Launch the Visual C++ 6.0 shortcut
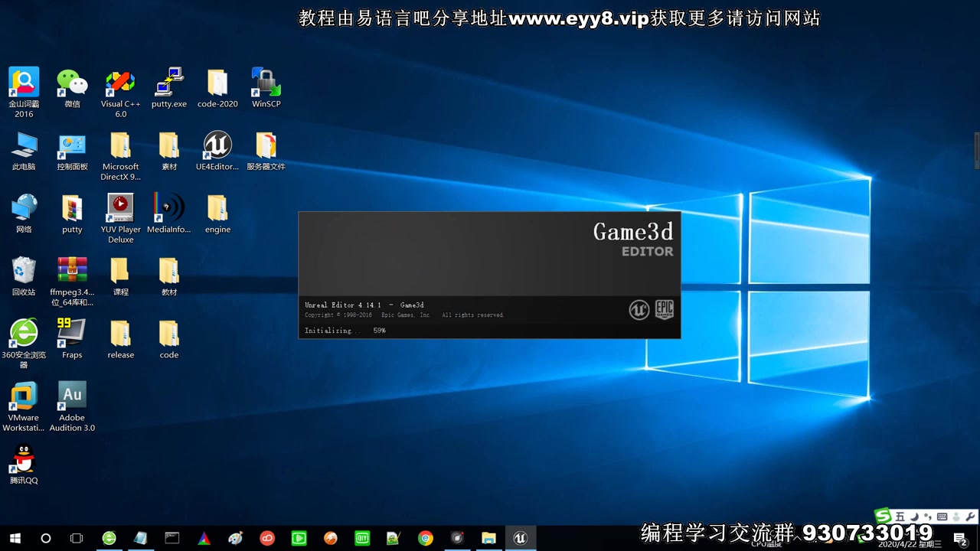The height and width of the screenshot is (551, 980). point(120,92)
